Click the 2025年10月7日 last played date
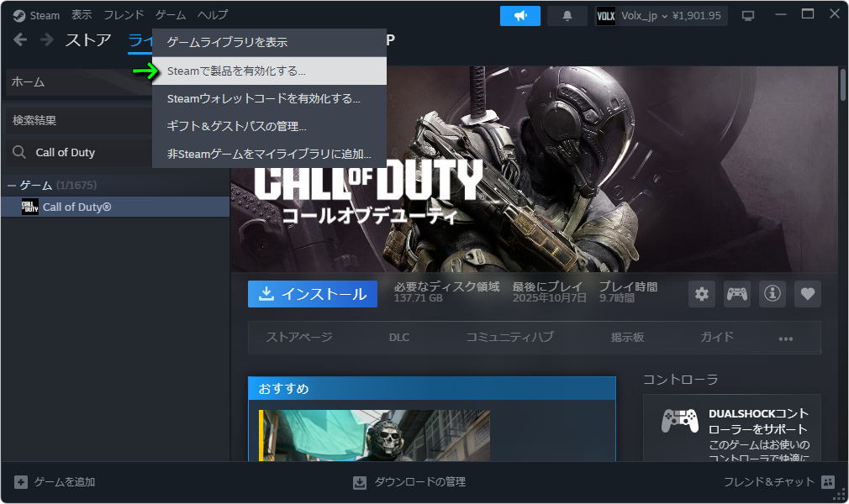Screen dimensions: 849x504 point(550,298)
